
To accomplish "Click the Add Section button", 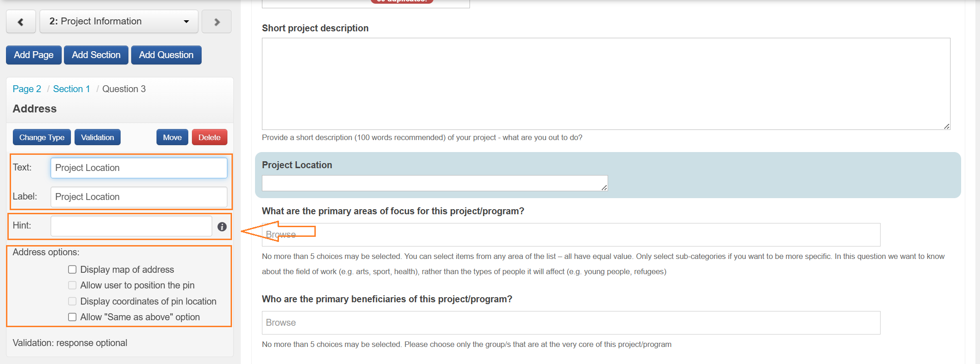I will click(96, 55).
